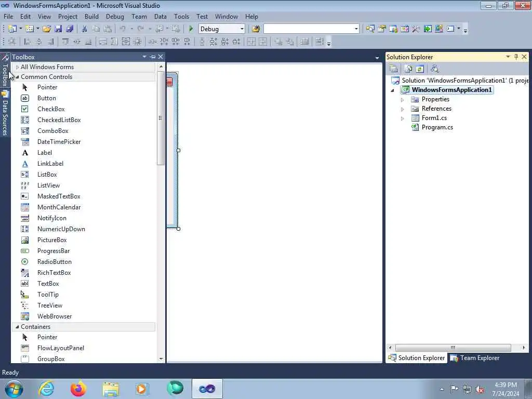Click the Data Sources side tab
This screenshot has height=399, width=532.
(x=5, y=114)
